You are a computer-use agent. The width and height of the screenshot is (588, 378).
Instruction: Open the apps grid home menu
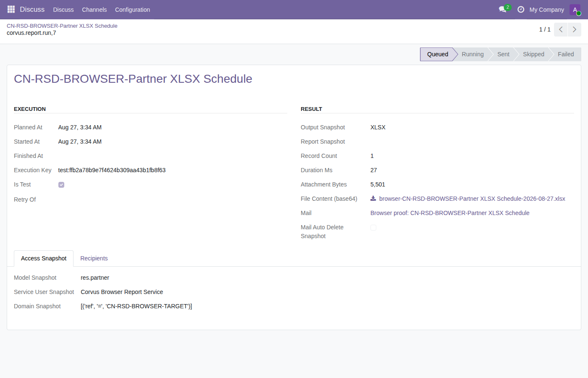click(11, 9)
